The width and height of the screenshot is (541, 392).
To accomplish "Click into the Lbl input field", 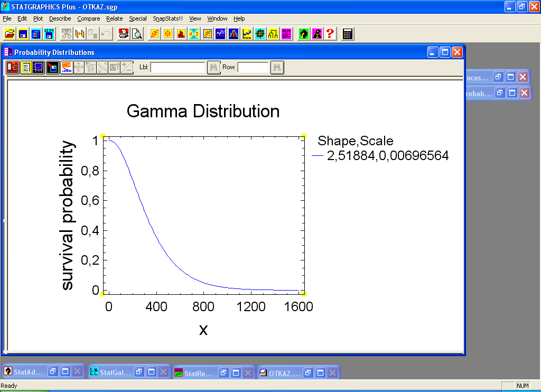I will coord(178,67).
